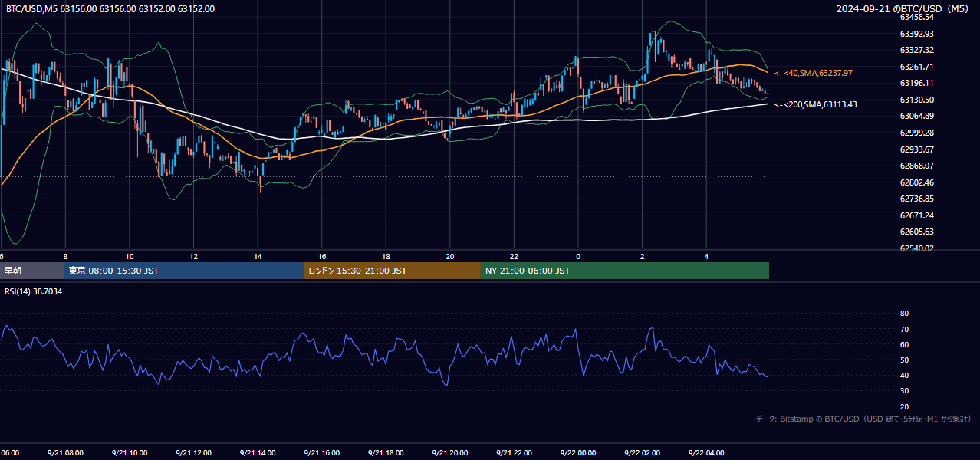Click the chart title 2024-09-21 のBTC/USD（M5）
980x460 pixels.
point(904,9)
